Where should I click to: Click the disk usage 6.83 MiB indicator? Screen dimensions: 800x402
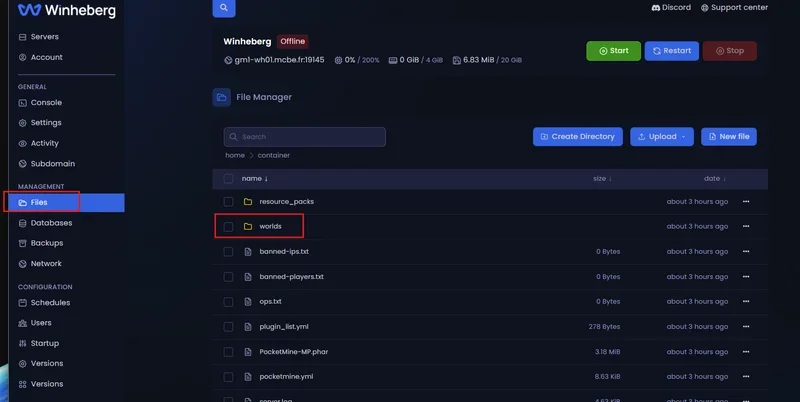pos(487,60)
